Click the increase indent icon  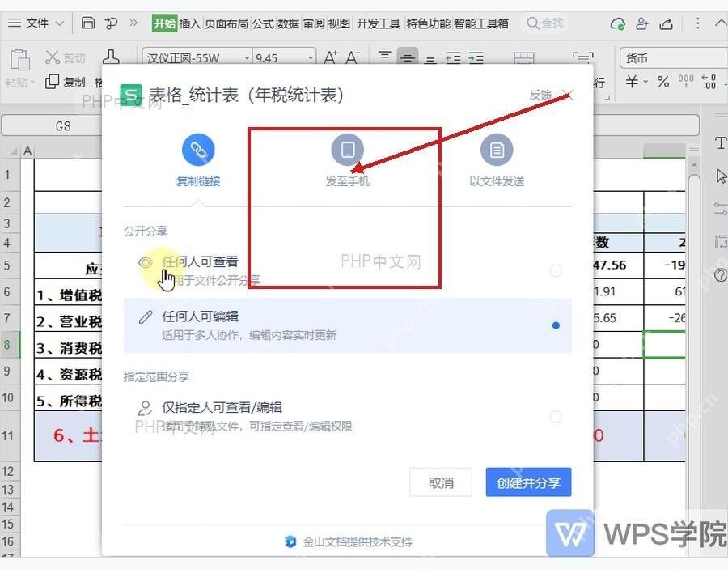click(476, 58)
